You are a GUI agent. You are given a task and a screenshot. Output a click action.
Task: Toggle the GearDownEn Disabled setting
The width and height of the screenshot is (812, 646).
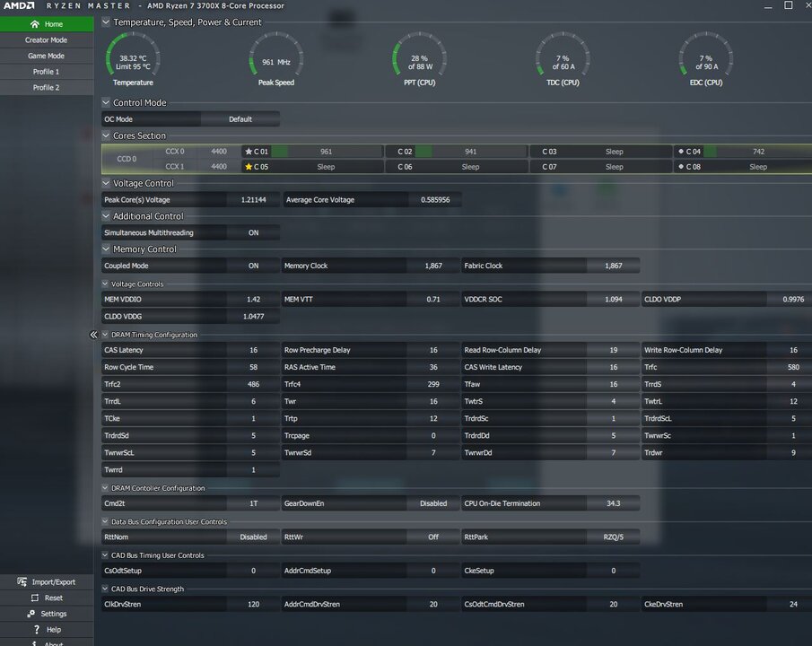(432, 503)
